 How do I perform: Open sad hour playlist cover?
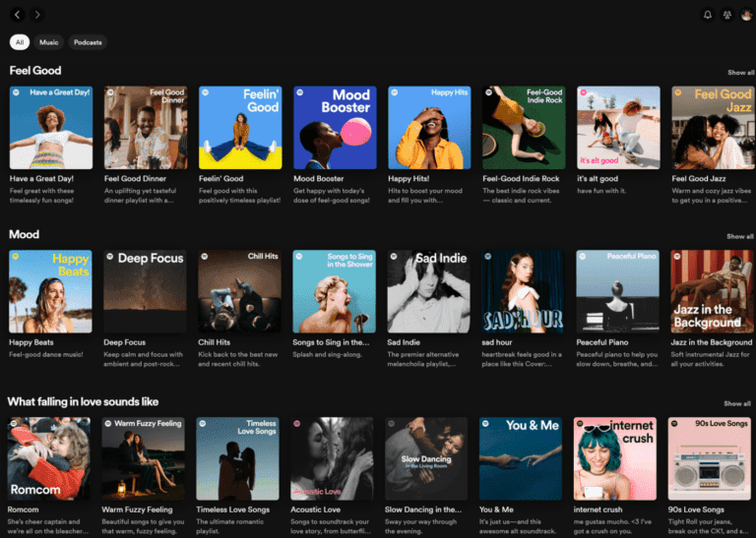pyautogui.click(x=523, y=291)
